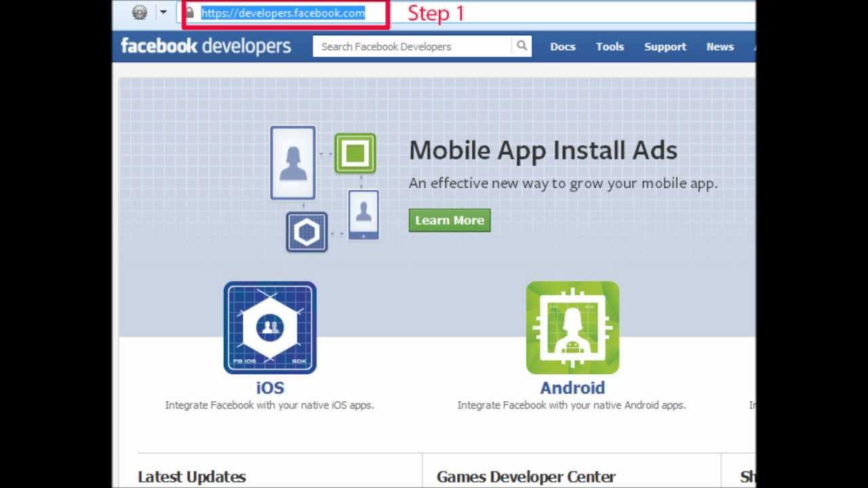Click 'Integrate Facebook with your native iOS apps'
Viewport: 868px width, 488px height.
[269, 405]
